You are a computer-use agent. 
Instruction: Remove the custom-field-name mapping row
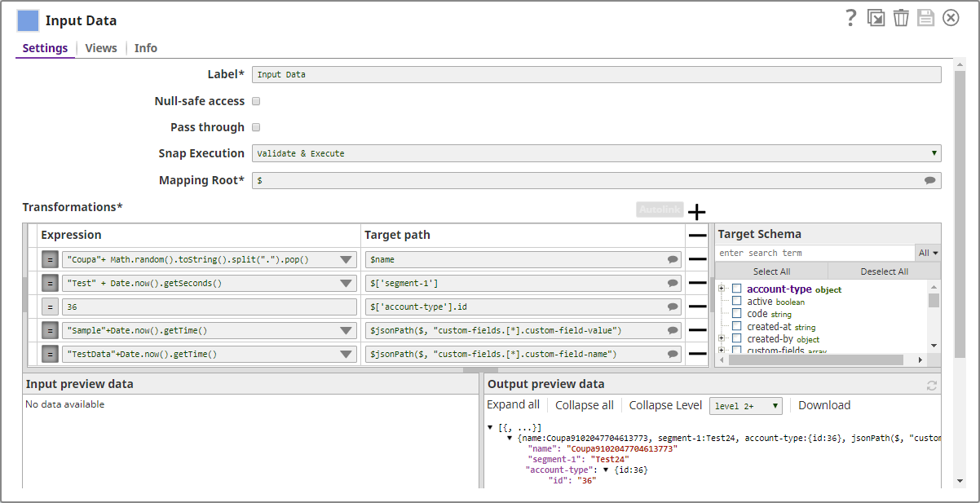[x=697, y=354]
